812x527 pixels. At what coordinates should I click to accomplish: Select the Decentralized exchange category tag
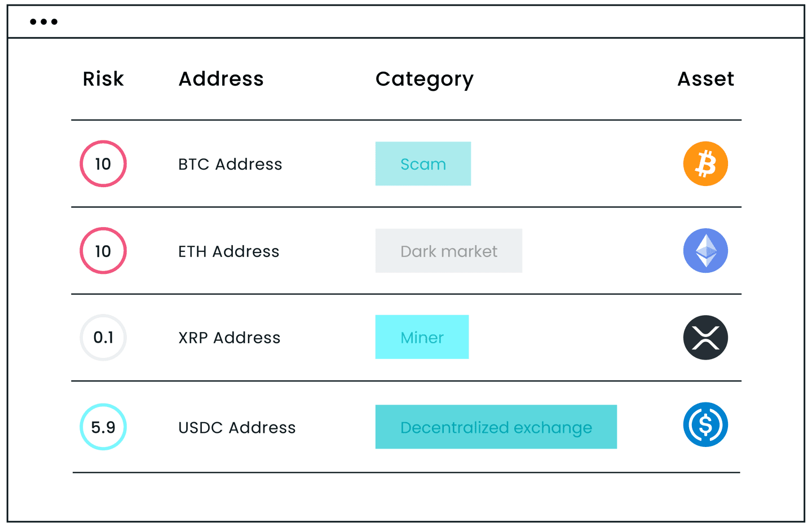coord(496,427)
